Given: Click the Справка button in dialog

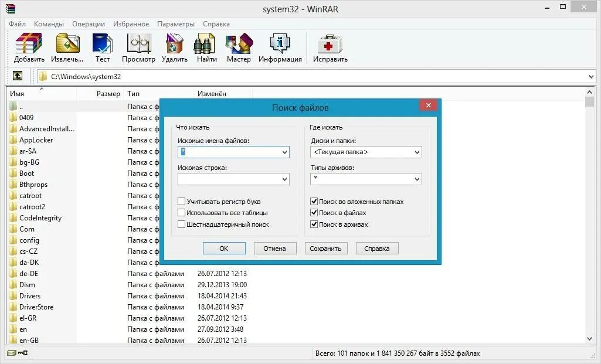Looking at the screenshot, I should pos(377,249).
